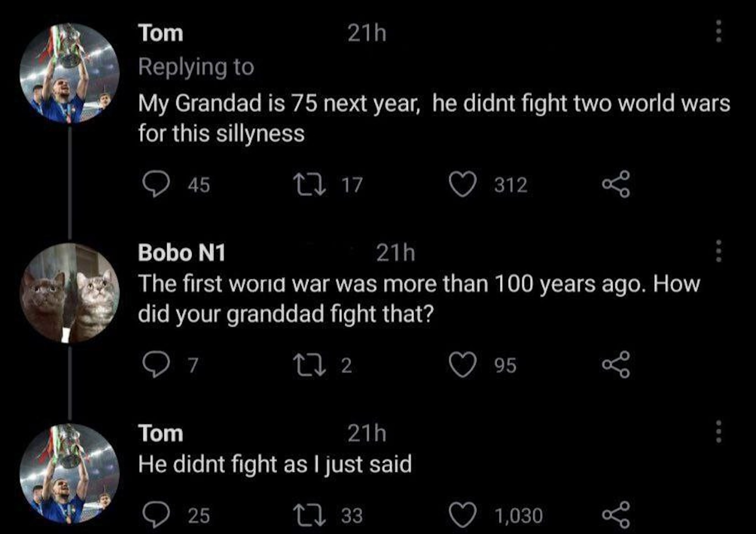Share Bobo N1's tweet
This screenshot has width=756, height=534.
coord(617,365)
